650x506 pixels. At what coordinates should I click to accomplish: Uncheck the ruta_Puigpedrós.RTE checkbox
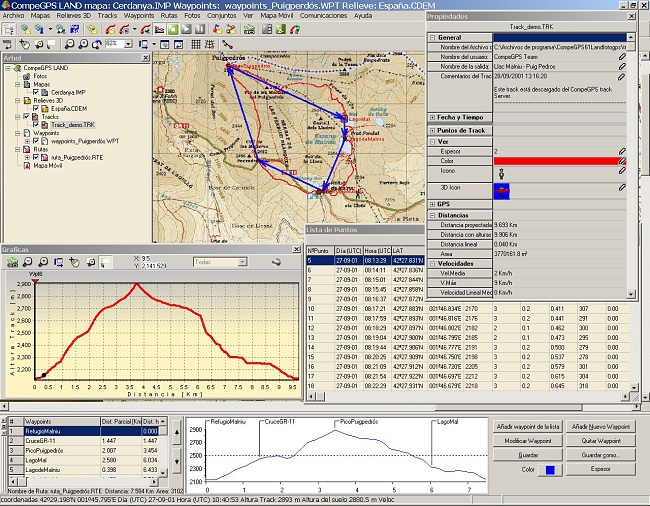click(x=36, y=157)
